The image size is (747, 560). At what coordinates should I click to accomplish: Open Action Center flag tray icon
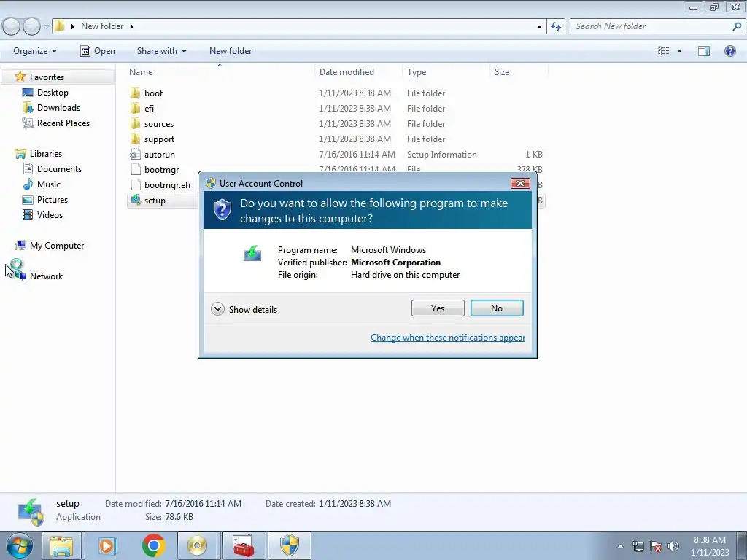(656, 546)
